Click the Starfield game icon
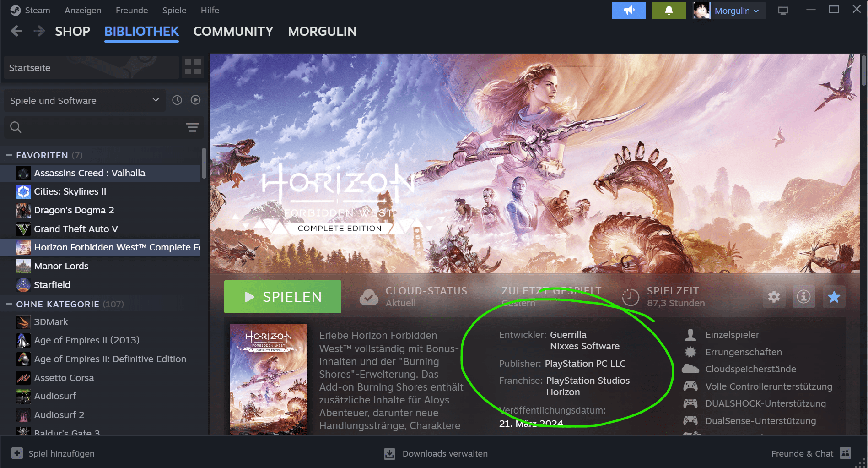This screenshot has height=468, width=868. 23,285
